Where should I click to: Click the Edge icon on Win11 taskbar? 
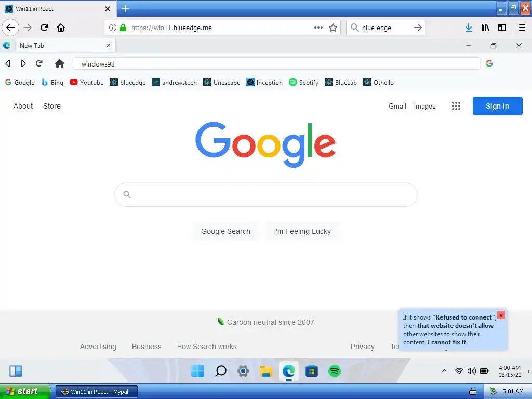289,371
